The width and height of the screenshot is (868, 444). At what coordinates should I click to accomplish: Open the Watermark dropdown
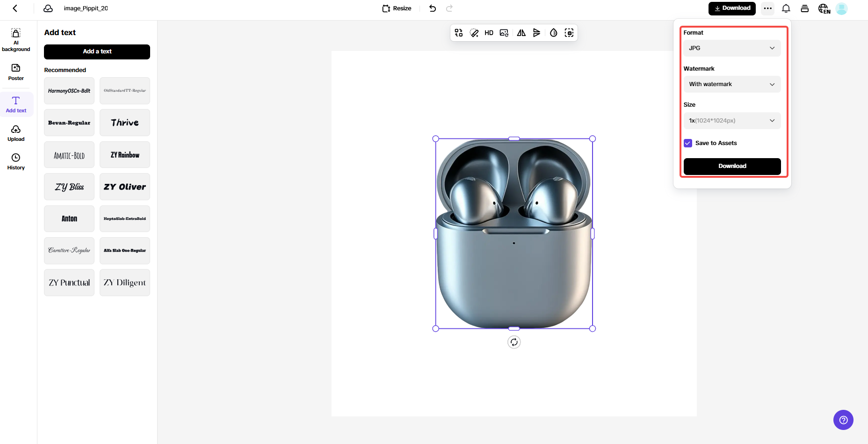pyautogui.click(x=732, y=84)
